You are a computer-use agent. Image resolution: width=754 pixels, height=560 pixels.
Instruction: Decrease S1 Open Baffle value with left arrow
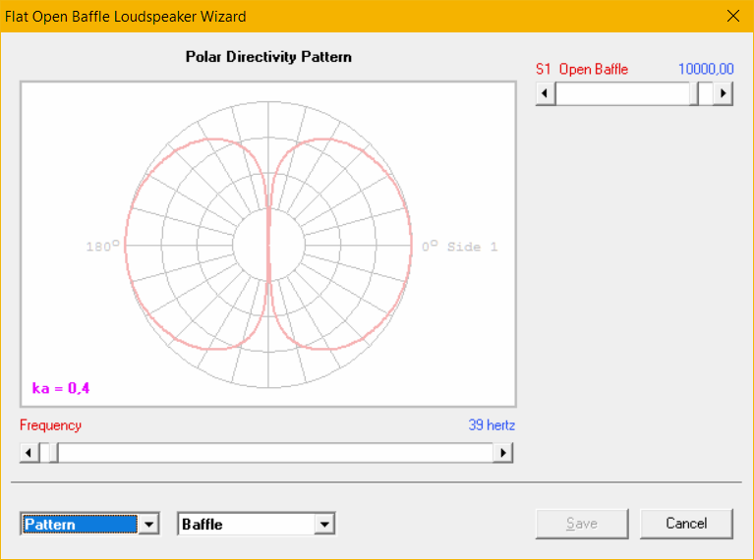pos(546,93)
